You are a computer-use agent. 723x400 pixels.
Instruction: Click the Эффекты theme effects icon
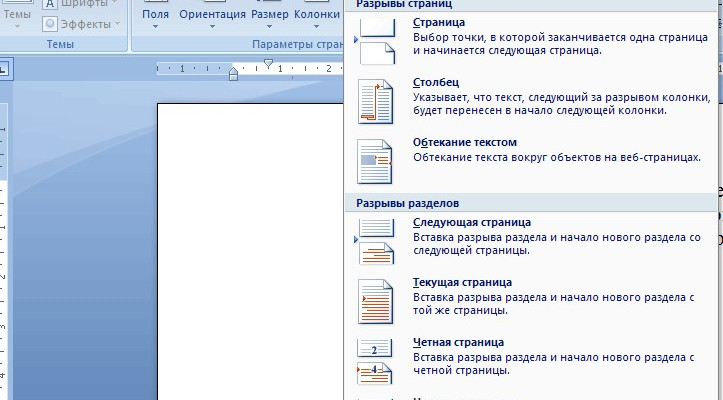pos(50,24)
